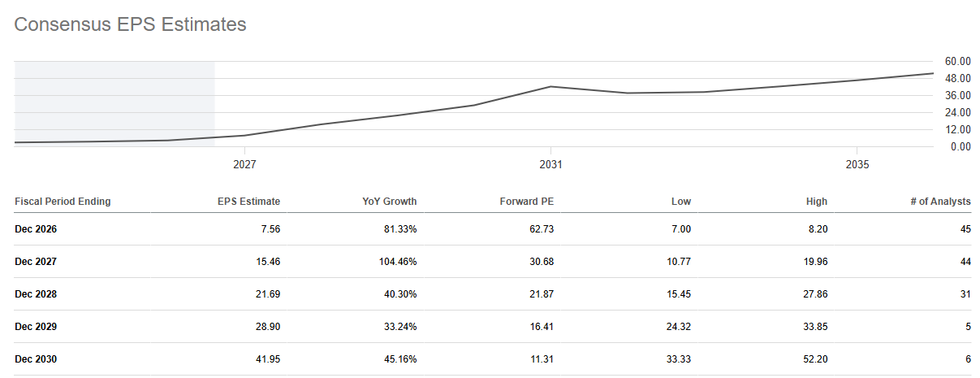Click the 104.46% YoY growth value

399,262
